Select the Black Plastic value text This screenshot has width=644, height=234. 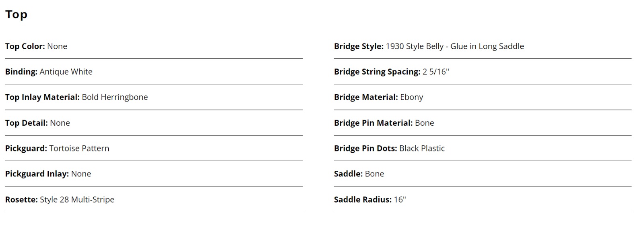point(422,148)
